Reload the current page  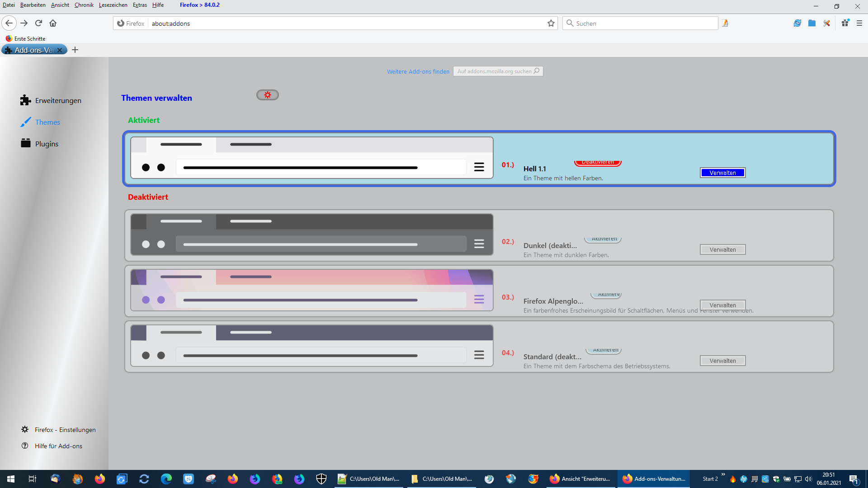pyautogui.click(x=38, y=23)
